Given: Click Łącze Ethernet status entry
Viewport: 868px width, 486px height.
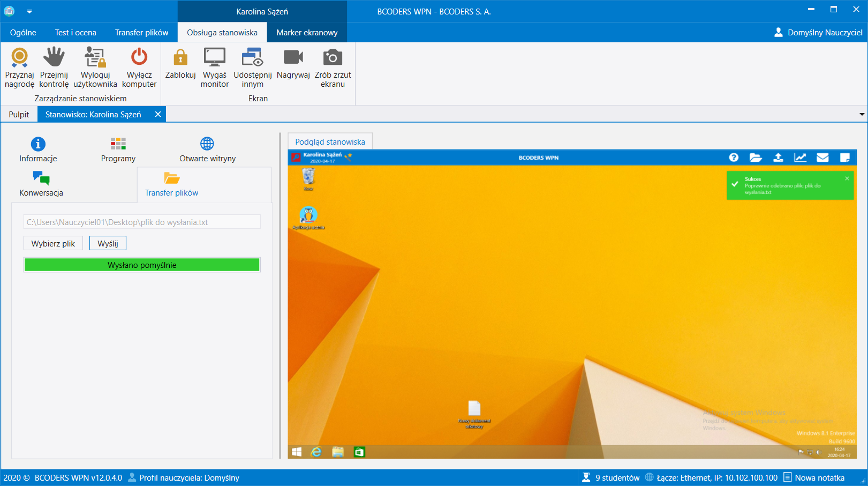Looking at the screenshot, I should point(712,477).
